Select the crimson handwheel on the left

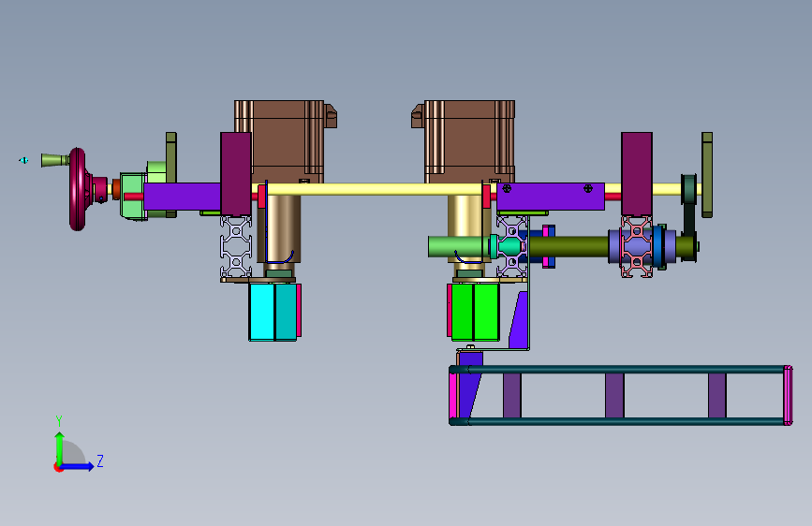tap(77, 189)
